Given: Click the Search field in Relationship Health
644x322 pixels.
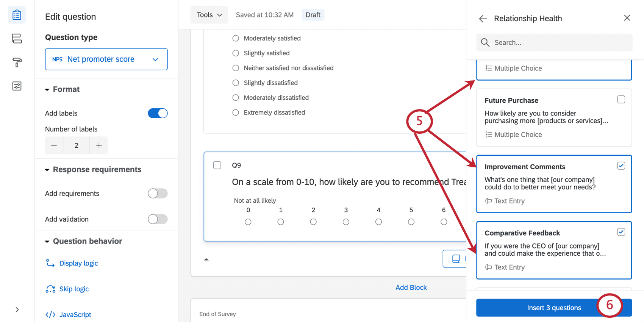Looking at the screenshot, I should (x=554, y=42).
